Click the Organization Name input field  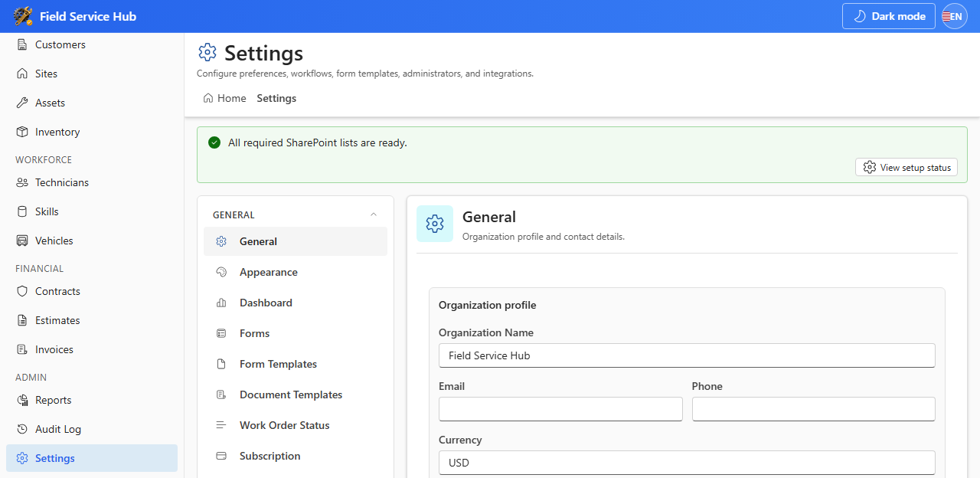pos(687,355)
